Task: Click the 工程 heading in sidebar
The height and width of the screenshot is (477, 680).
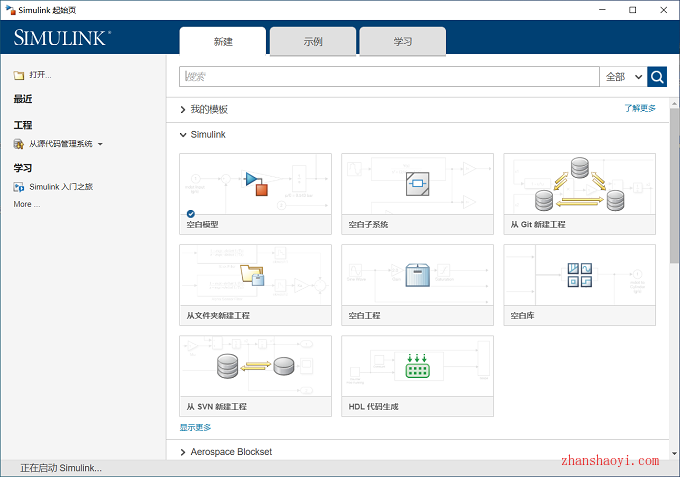Action: (x=23, y=125)
